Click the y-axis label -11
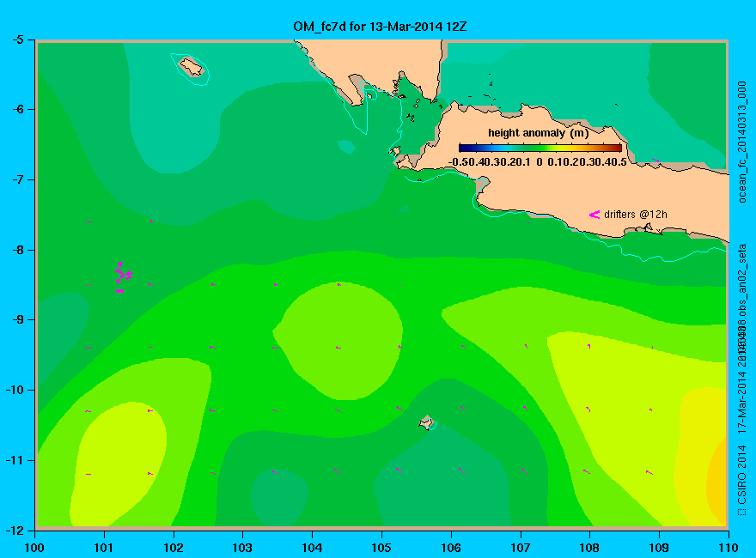756x558 pixels. pos(15,460)
